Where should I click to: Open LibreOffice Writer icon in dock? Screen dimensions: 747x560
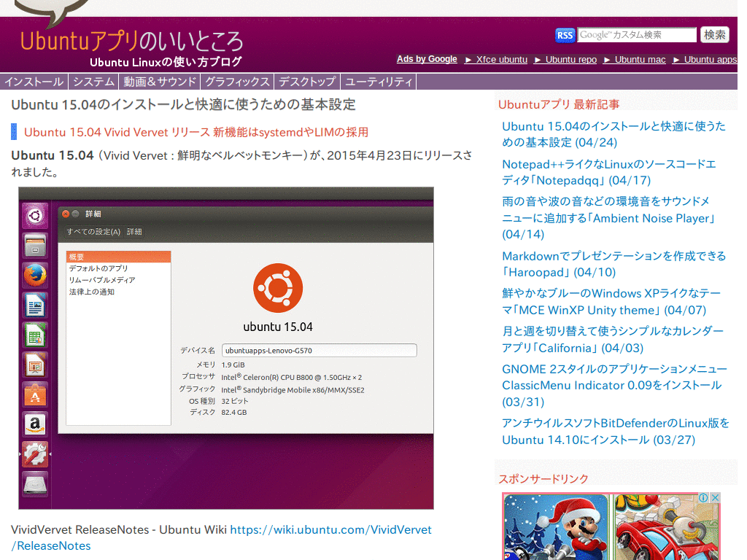point(35,306)
